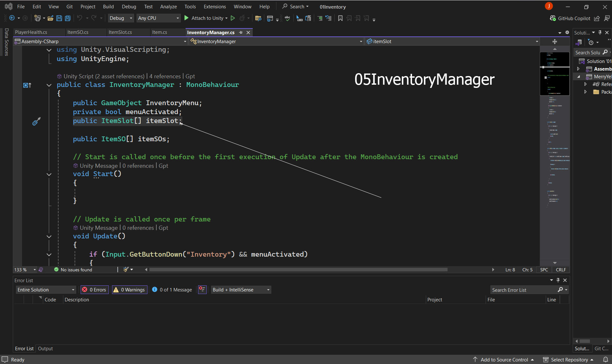
Task: Click the screwdriver quick actions icon in margin
Action: pyautogui.click(x=36, y=121)
